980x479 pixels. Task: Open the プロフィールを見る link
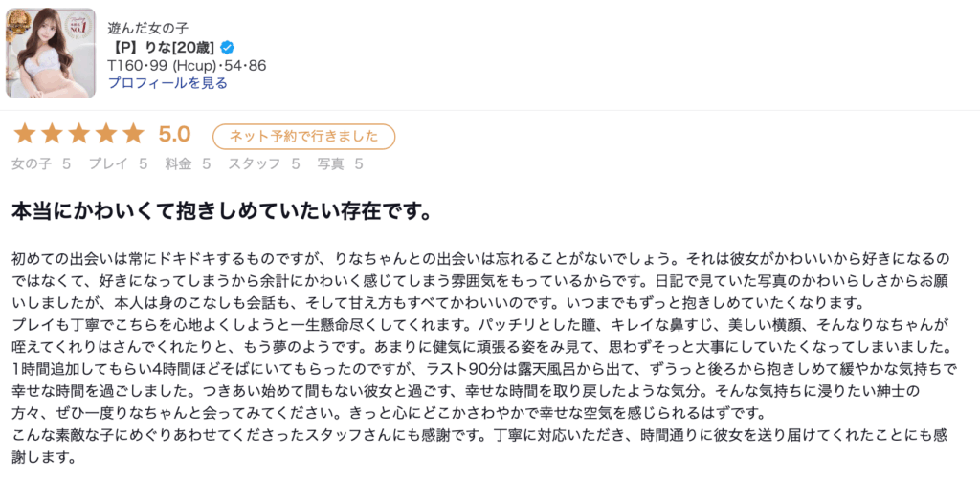167,83
